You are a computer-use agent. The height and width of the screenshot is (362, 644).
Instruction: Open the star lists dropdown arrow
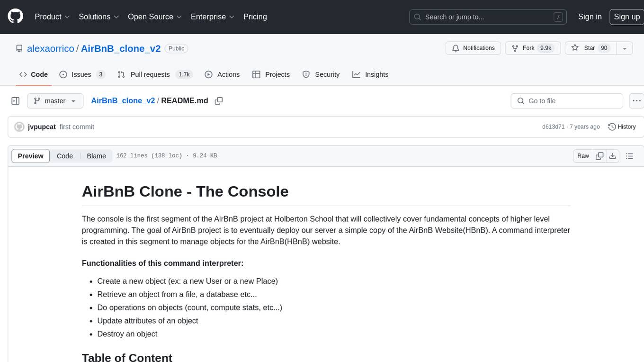[625, 48]
